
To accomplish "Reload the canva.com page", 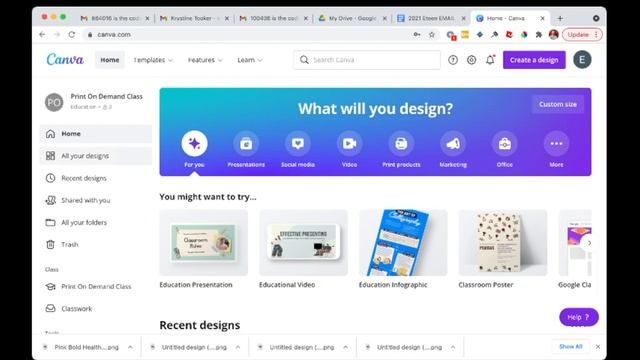I will [x=72, y=35].
